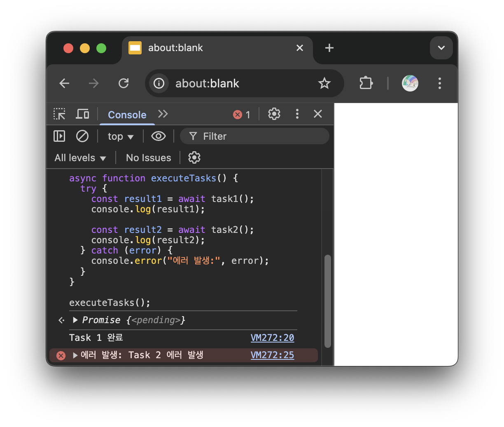Click the red error icon in console row

click(x=61, y=356)
